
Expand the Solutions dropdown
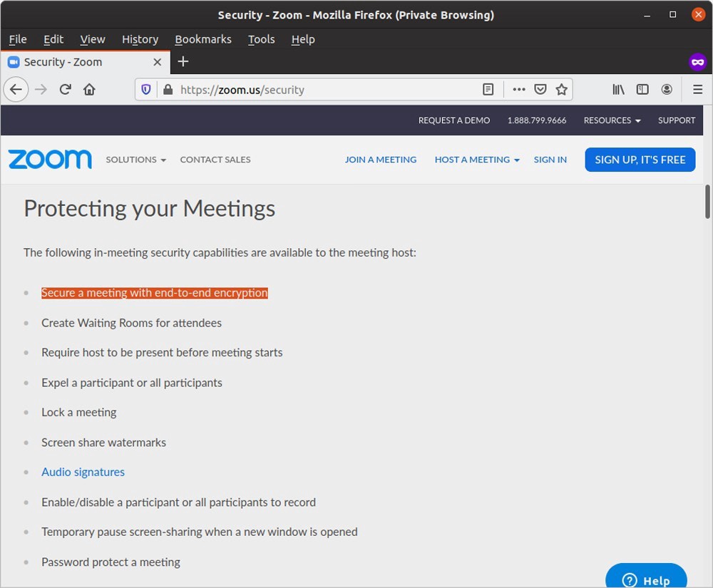pyautogui.click(x=135, y=160)
